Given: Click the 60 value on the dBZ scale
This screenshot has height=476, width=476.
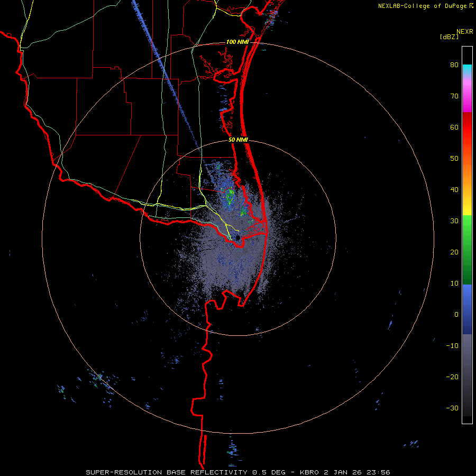Looking at the screenshot, I should pos(454,127).
